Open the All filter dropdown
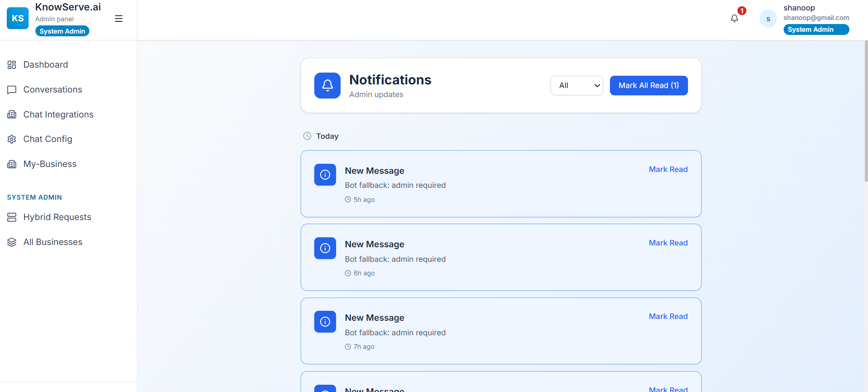This screenshot has width=868, height=392. point(576,86)
